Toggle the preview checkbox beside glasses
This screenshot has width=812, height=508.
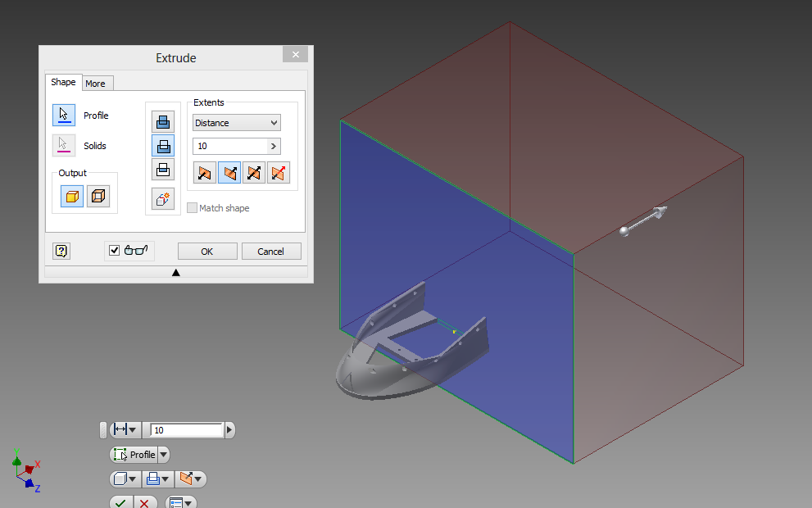(115, 251)
